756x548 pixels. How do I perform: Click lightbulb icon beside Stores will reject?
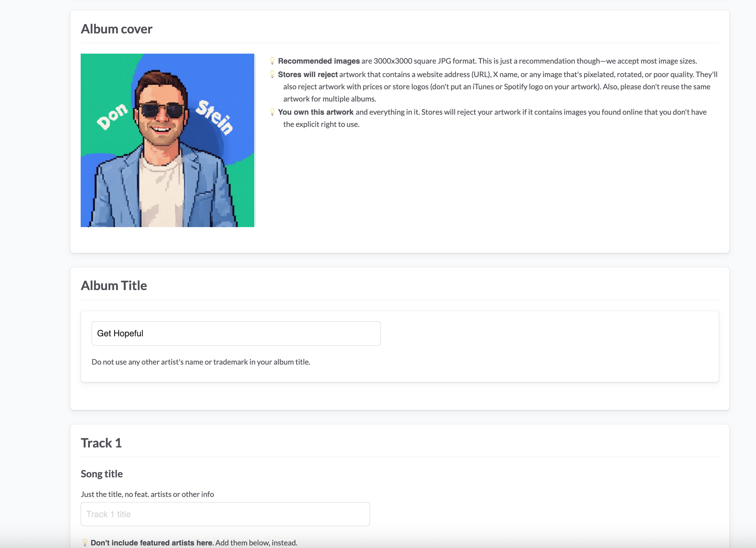(272, 74)
